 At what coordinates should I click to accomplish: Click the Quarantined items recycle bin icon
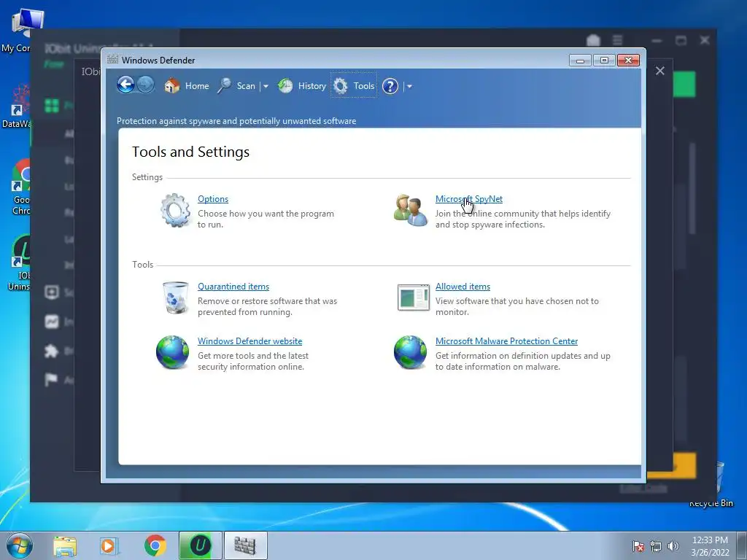coord(175,297)
